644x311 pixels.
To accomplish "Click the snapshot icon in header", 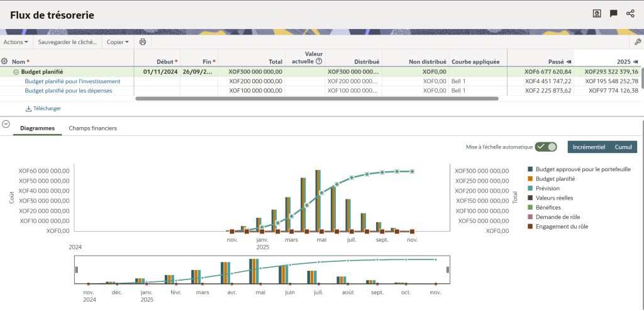I will click(597, 14).
